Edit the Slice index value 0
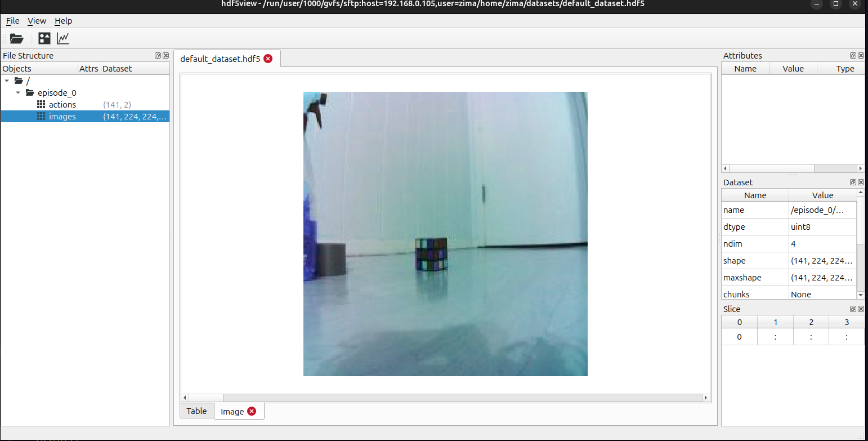This screenshot has height=441, width=868. tap(739, 336)
